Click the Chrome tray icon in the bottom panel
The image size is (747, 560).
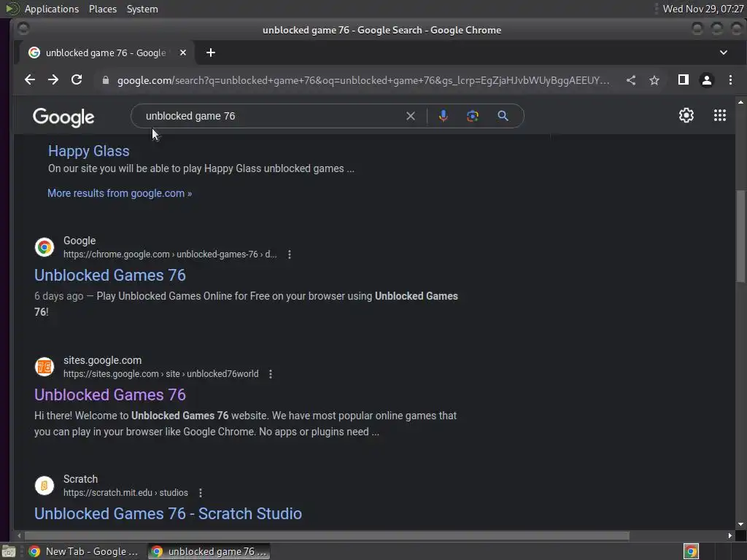pos(691,551)
